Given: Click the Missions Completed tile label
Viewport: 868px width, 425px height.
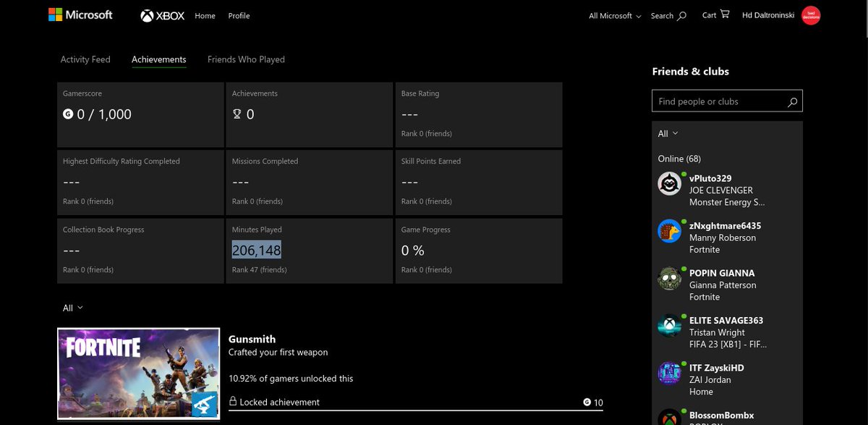Looking at the screenshot, I should 265,161.
